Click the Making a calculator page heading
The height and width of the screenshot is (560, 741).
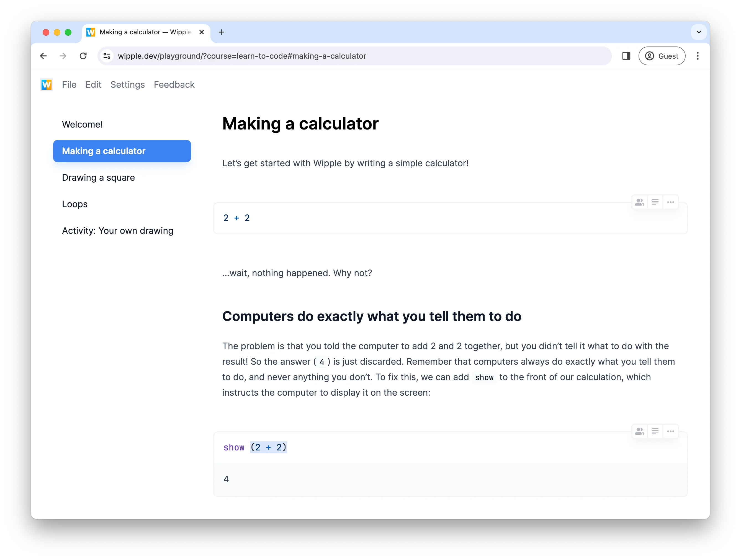tap(300, 124)
